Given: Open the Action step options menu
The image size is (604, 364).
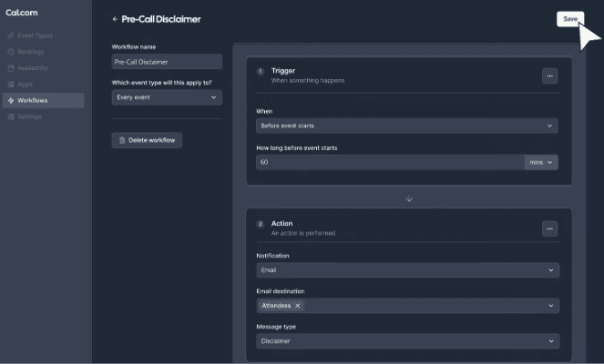Looking at the screenshot, I should point(549,229).
